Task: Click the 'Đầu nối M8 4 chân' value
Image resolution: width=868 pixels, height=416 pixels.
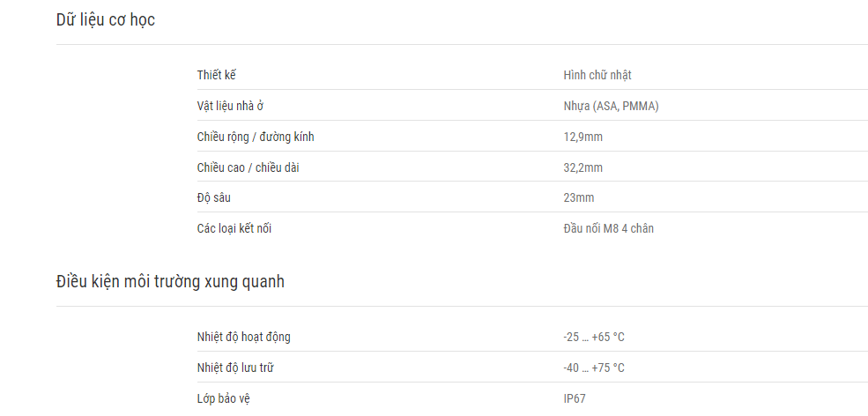Action: click(608, 228)
